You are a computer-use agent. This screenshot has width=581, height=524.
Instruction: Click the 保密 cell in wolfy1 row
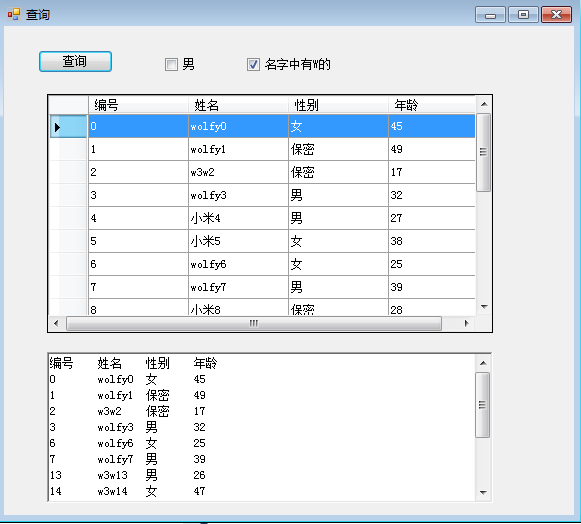(338, 149)
